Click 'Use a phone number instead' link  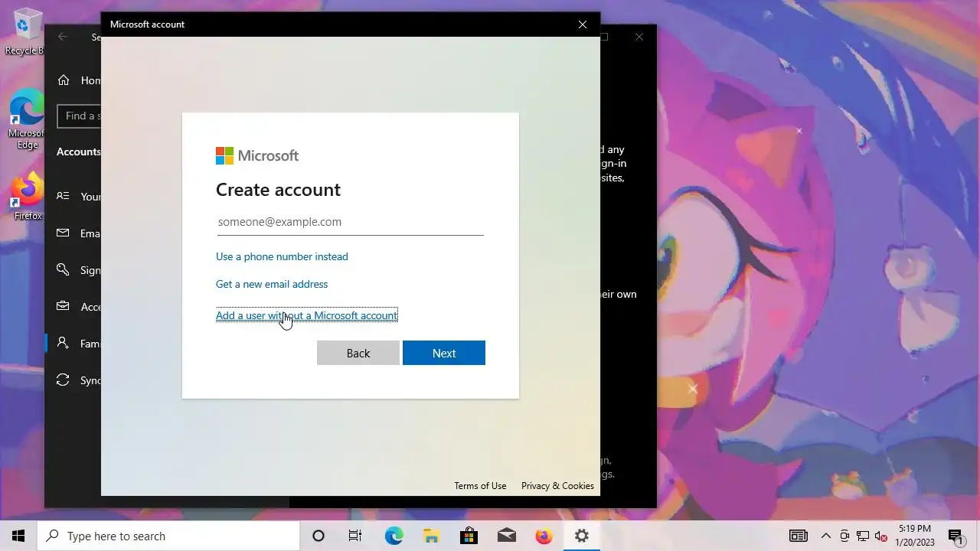282,256
